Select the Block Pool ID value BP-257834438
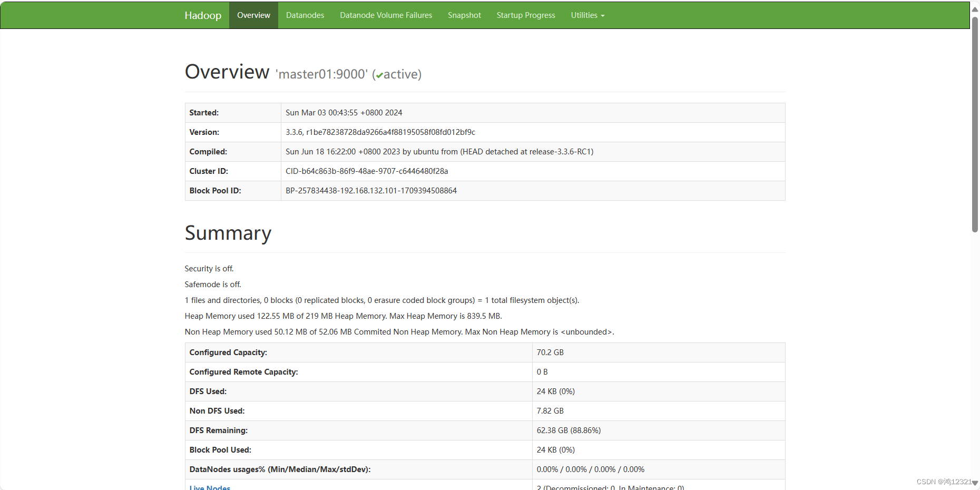 click(x=371, y=191)
